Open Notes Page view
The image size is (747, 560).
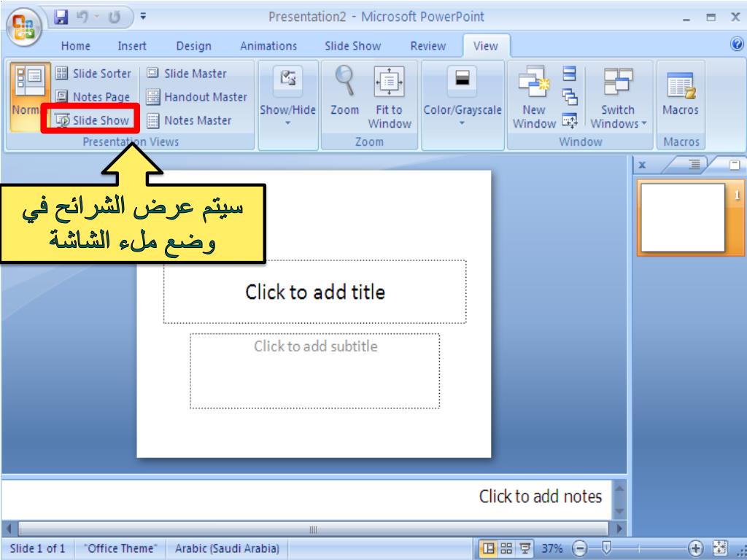pyautogui.click(x=93, y=97)
